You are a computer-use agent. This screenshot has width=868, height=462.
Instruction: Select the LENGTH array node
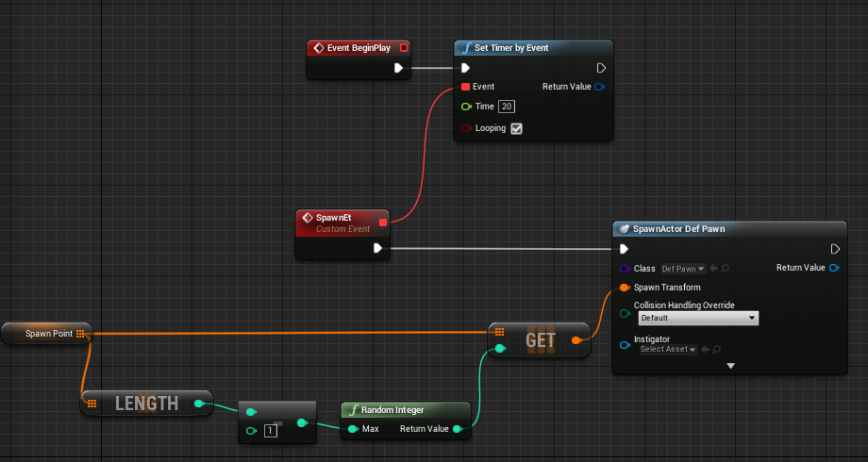tap(146, 404)
